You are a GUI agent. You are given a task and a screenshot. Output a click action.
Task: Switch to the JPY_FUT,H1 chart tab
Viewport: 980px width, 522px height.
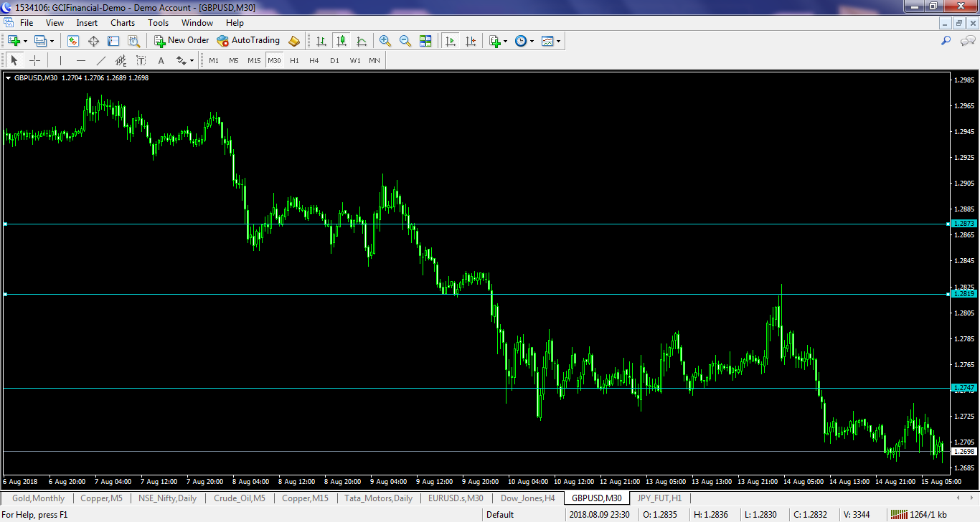pos(659,498)
